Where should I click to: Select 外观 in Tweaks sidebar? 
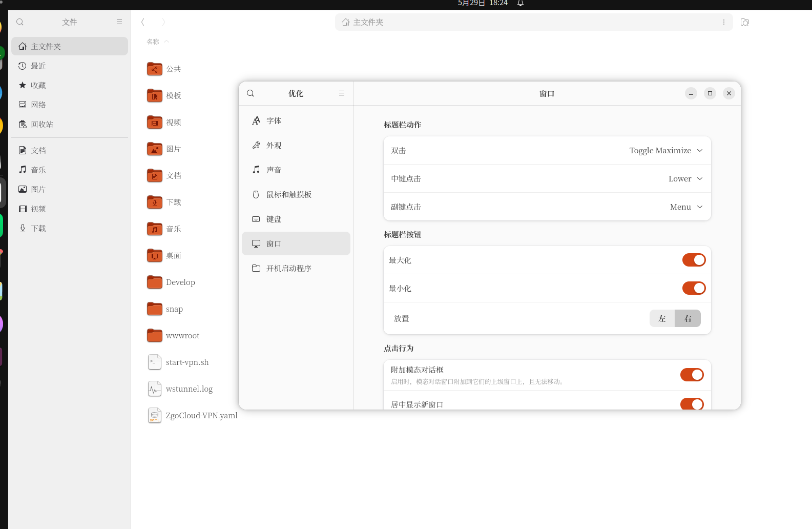[296, 145]
